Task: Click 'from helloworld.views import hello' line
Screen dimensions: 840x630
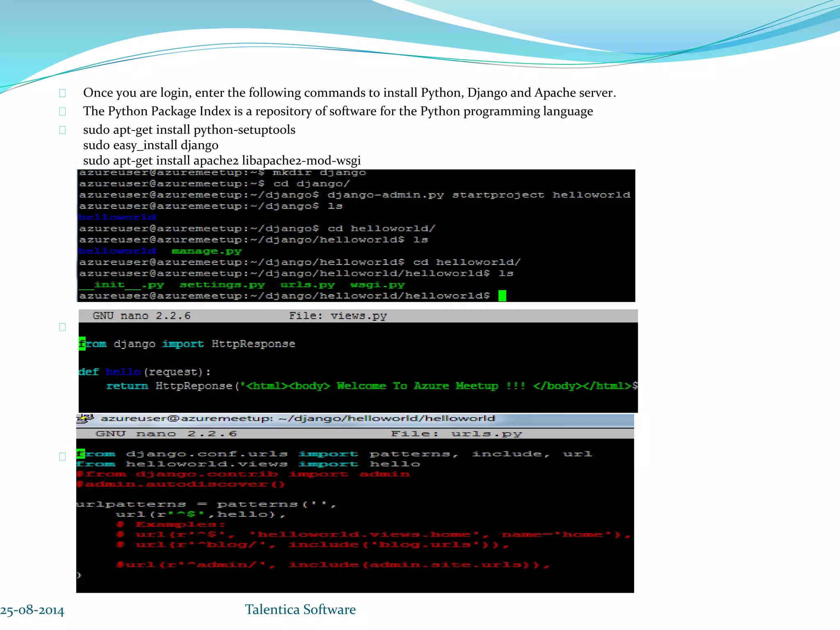Action: click(249, 464)
